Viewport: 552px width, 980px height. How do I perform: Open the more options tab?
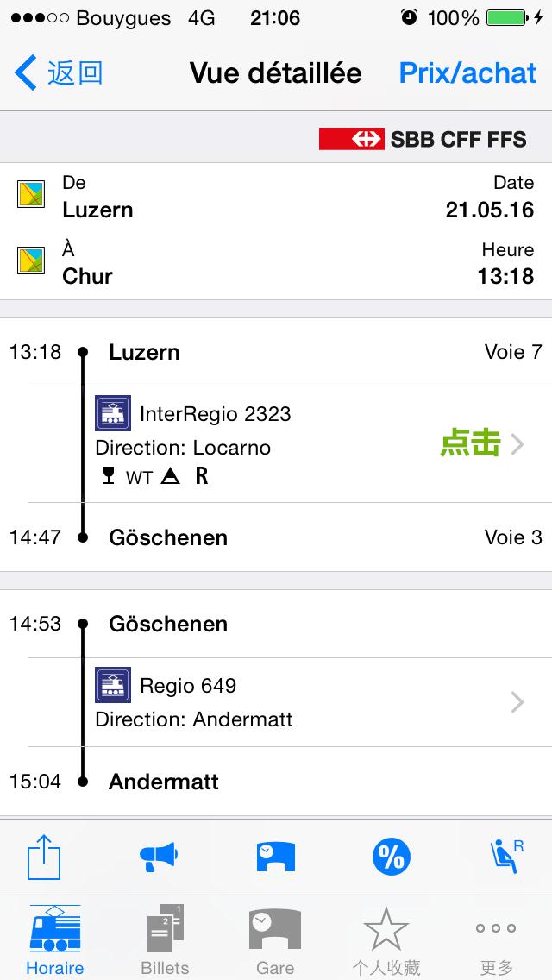click(x=496, y=940)
